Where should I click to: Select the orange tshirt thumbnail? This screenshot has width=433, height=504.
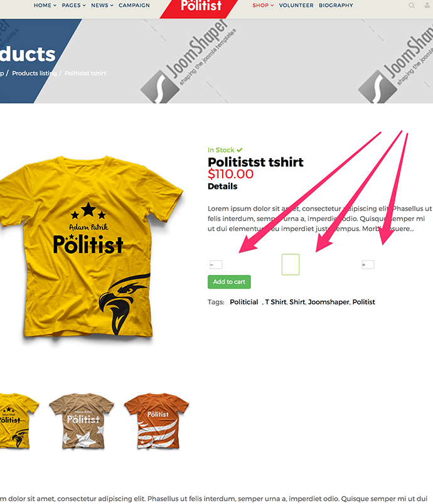(156, 421)
